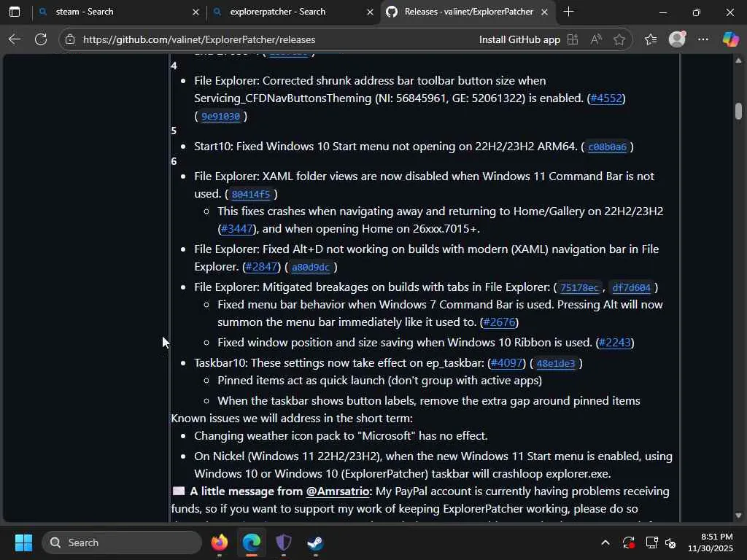View site information lock icon
The image size is (747, 560).
coord(70,39)
